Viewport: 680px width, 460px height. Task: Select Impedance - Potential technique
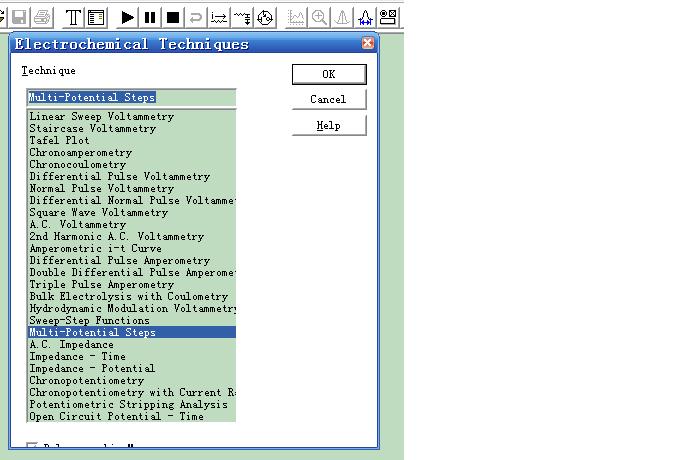131,369
